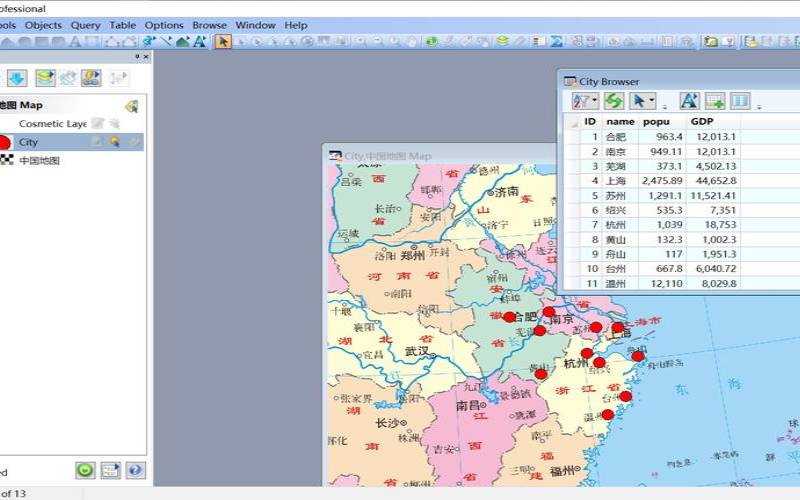The height and width of the screenshot is (500, 800).
Task: Open the Browse menu
Action: (x=209, y=25)
